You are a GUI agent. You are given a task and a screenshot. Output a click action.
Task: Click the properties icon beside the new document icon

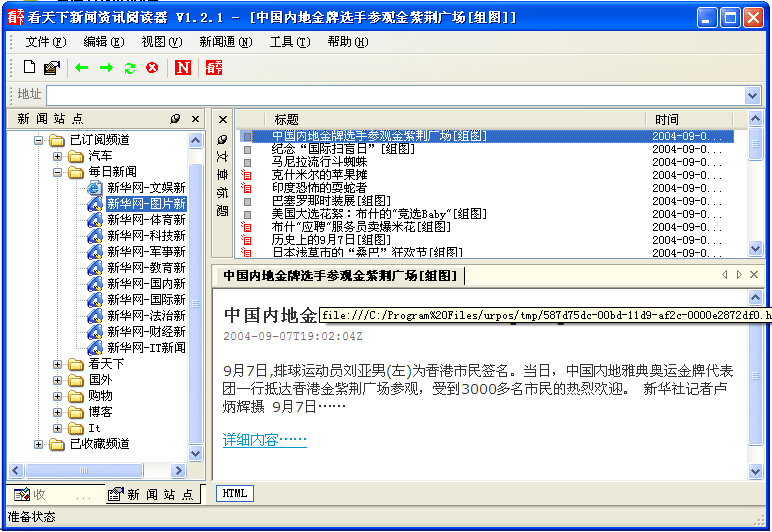point(51,68)
